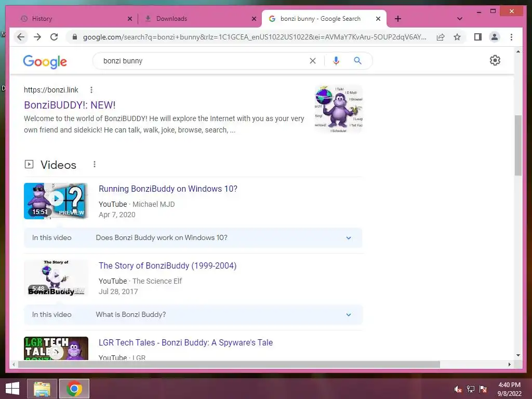Screen dimensions: 532x399
Task: View site information via lock icon
Action: (75, 37)
